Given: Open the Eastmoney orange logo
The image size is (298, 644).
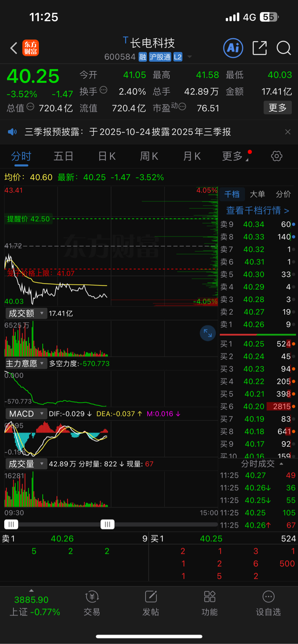Looking at the screenshot, I should point(31,48).
